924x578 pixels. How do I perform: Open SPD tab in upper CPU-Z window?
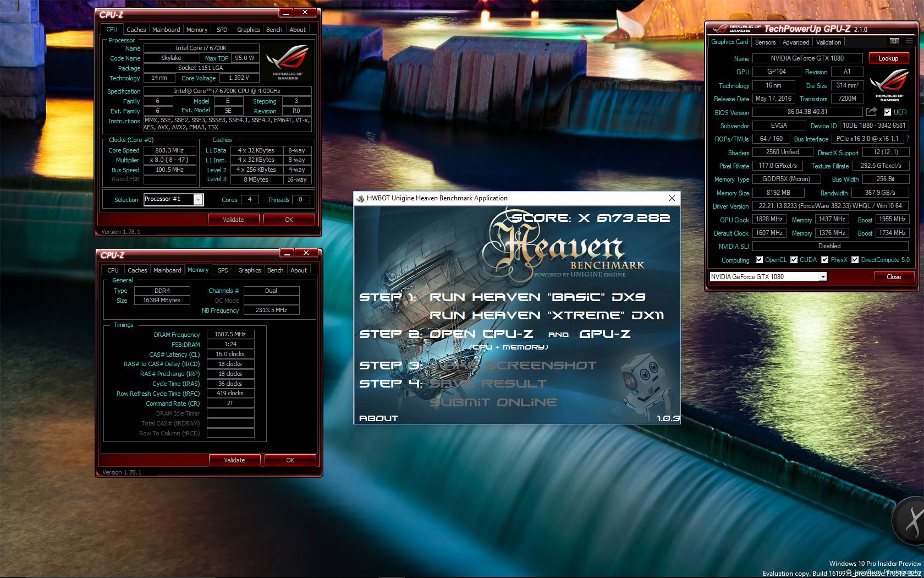(222, 30)
